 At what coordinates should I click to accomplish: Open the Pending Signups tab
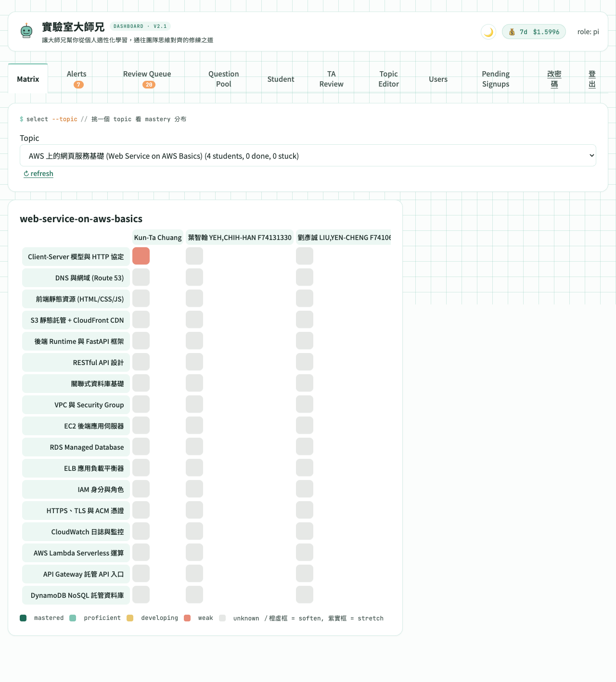496,79
